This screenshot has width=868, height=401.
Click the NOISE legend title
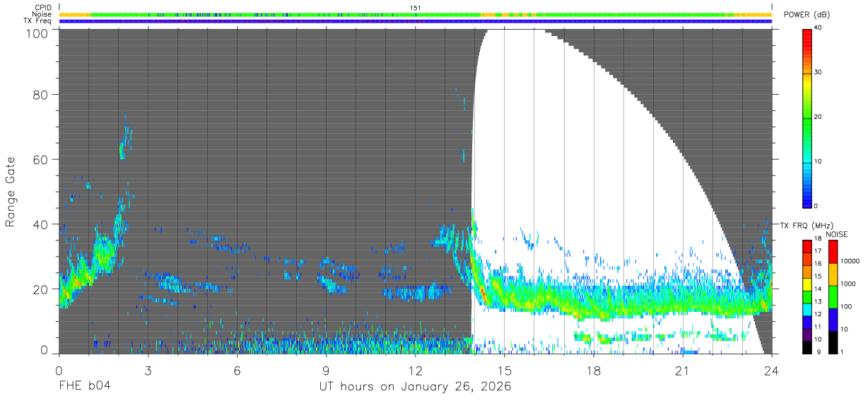coord(837,234)
